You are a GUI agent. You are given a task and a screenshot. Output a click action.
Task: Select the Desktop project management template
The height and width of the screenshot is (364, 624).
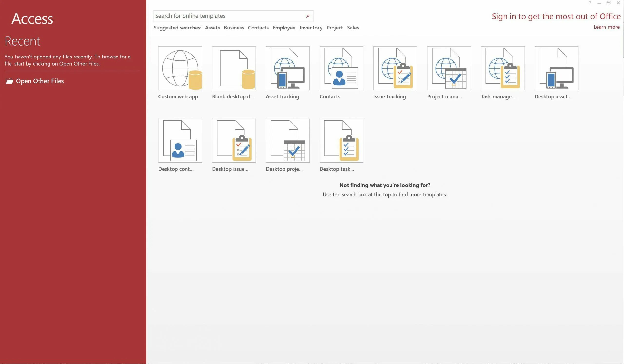(x=287, y=141)
